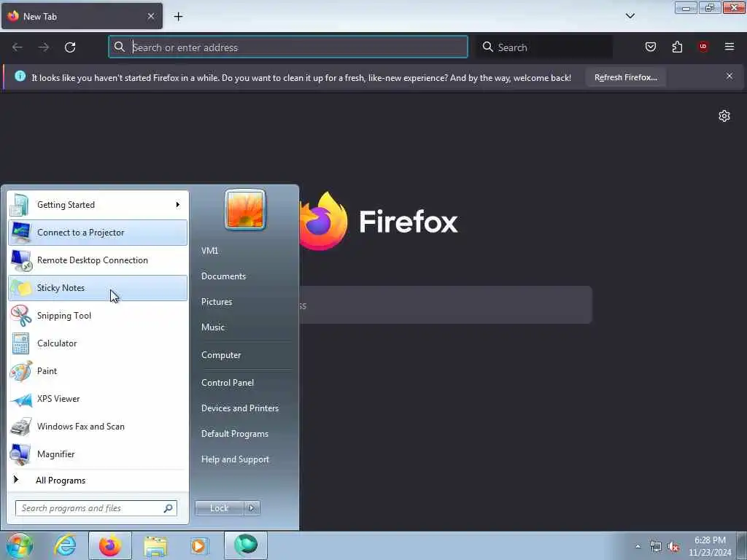Screen dimensions: 747x560
Task: Click the muted volume tray icon
Action: pos(673,547)
